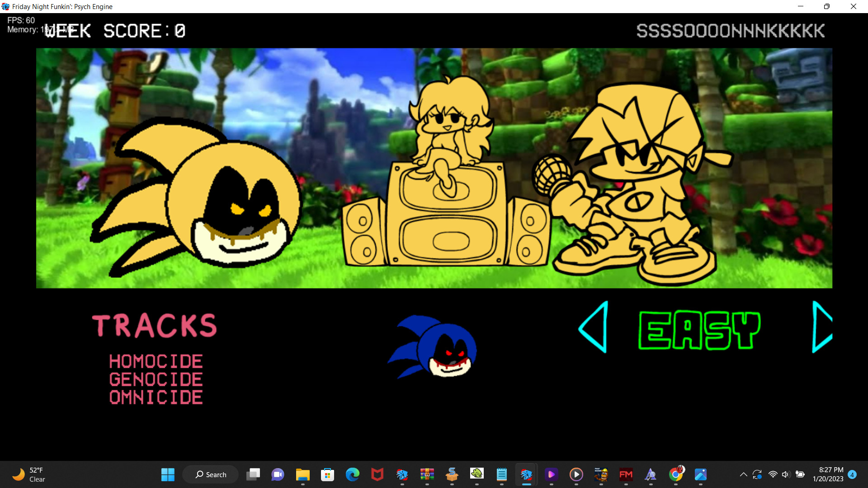The height and width of the screenshot is (488, 868).
Task: Select the Sonic.exe week icon
Action: tap(432, 347)
